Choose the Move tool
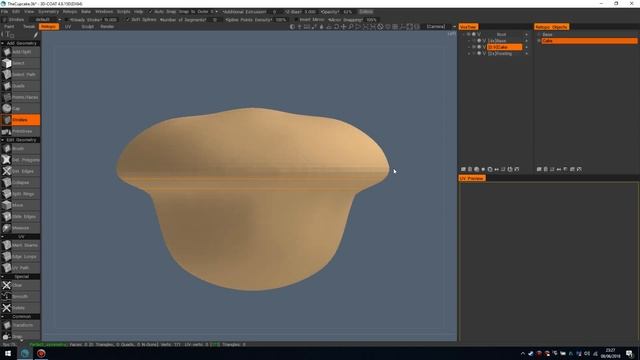 pyautogui.click(x=20, y=205)
